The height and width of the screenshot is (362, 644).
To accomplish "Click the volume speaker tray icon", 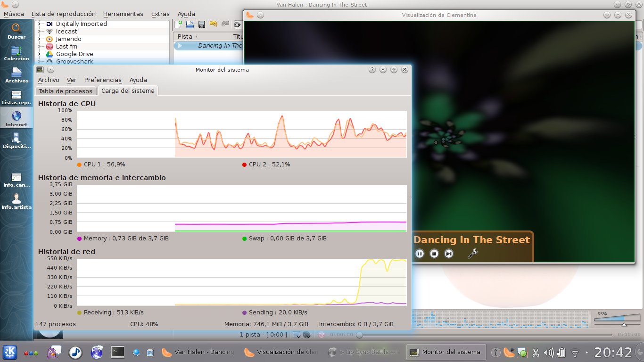I will (549, 352).
